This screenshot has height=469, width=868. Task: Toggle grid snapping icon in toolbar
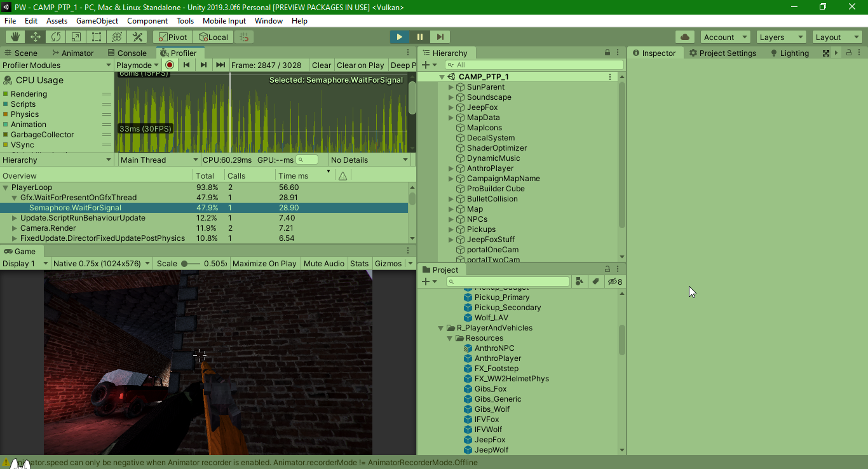[243, 37]
